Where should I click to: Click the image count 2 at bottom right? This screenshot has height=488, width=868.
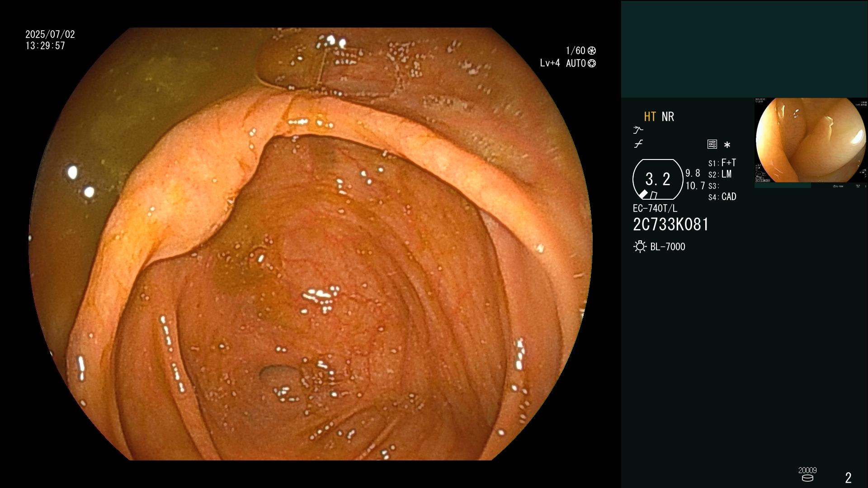click(849, 478)
